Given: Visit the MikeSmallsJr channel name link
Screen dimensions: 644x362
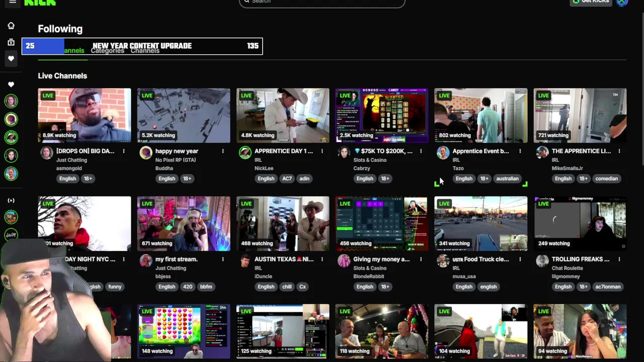Looking at the screenshot, I should [x=567, y=168].
